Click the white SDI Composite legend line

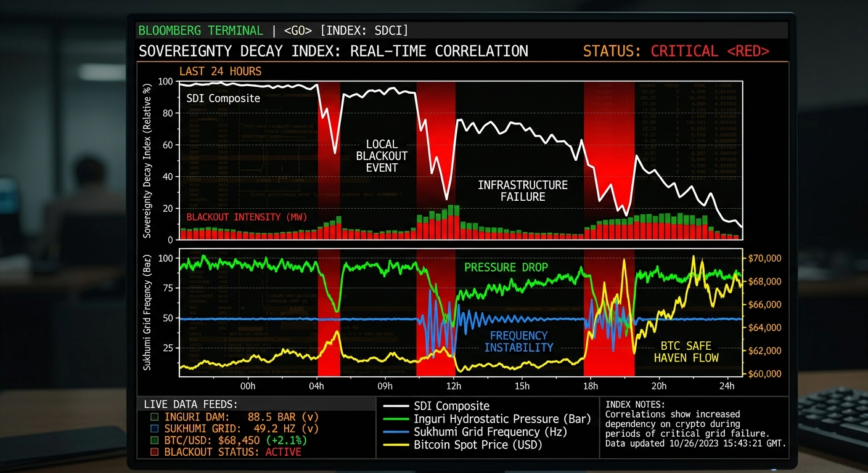tap(395, 406)
